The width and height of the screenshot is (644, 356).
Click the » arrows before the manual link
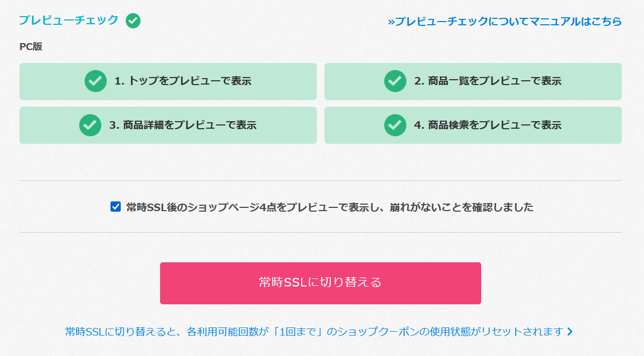click(x=392, y=22)
